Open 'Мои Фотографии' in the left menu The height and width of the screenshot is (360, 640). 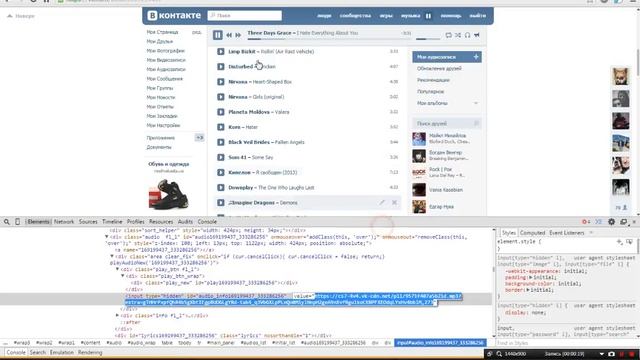166,51
